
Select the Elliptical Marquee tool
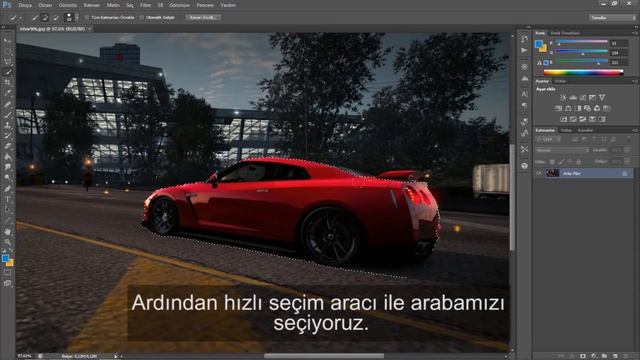[7, 51]
